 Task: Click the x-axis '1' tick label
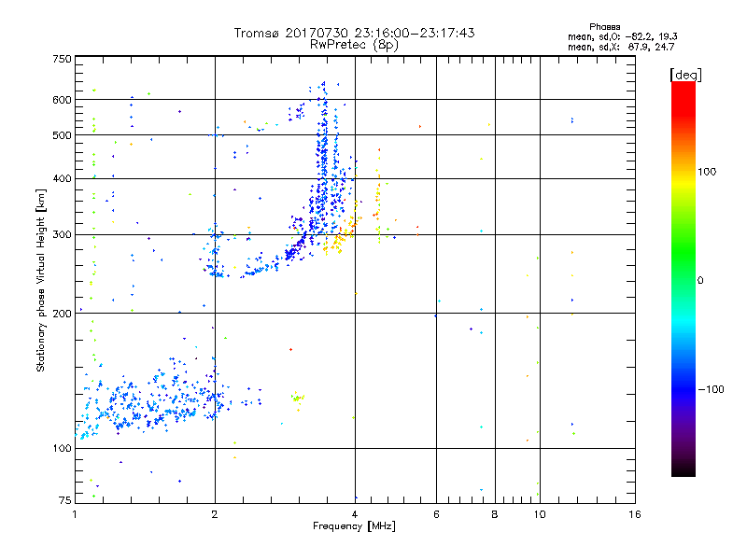coord(75,514)
